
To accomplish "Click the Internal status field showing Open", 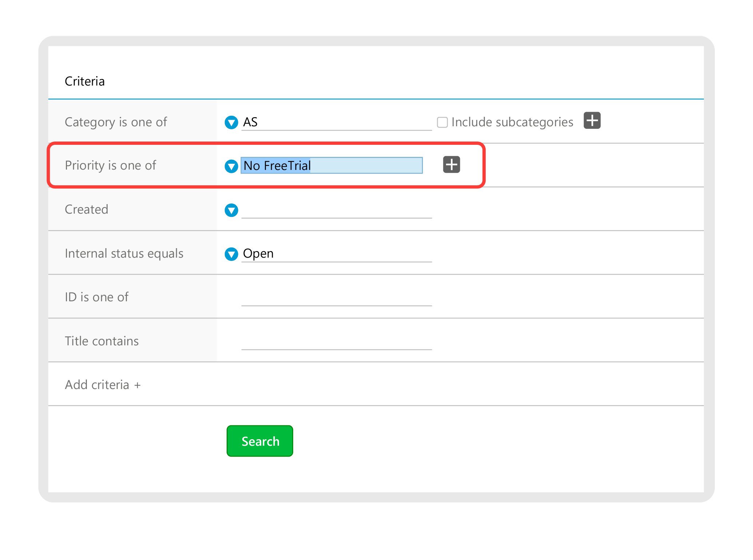I will [x=336, y=254].
